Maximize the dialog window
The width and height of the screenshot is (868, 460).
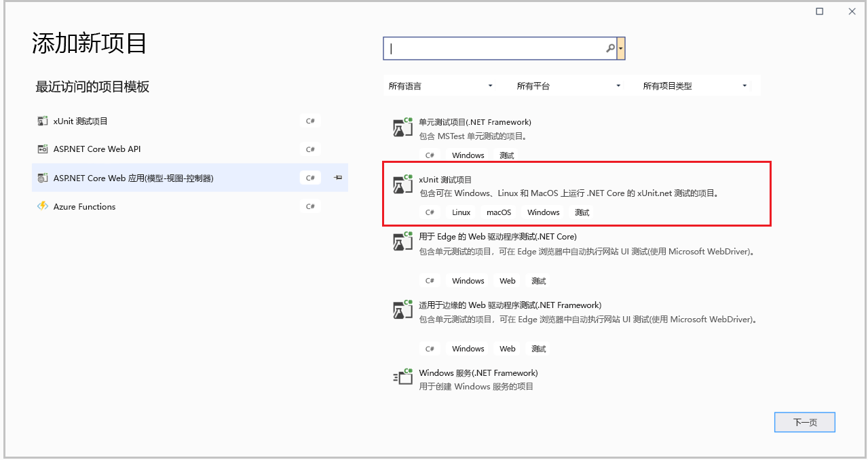(820, 12)
